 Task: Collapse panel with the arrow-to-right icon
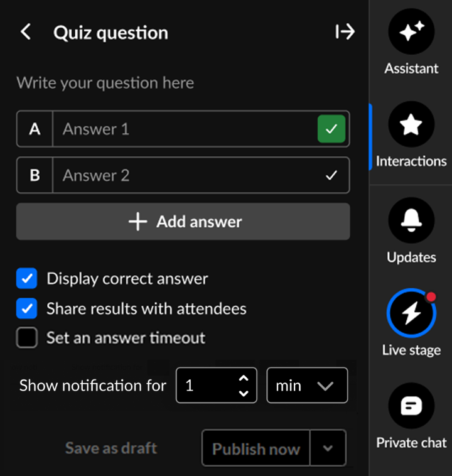click(345, 31)
